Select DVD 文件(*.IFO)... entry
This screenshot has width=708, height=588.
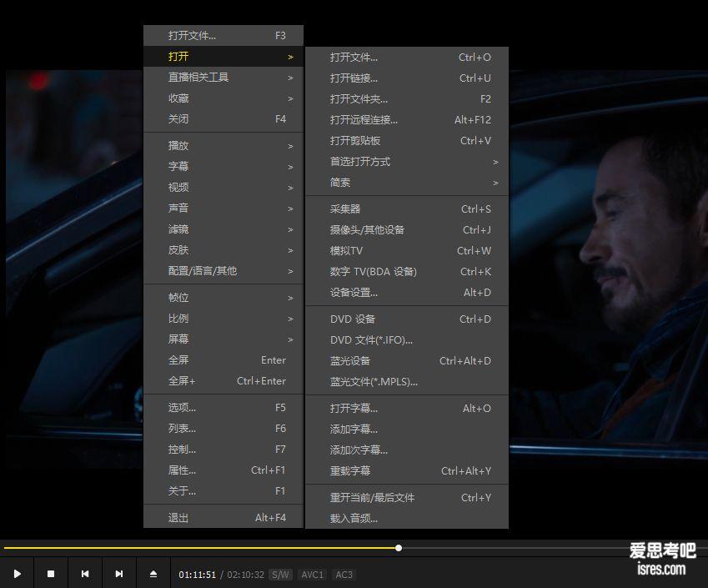tap(407, 339)
